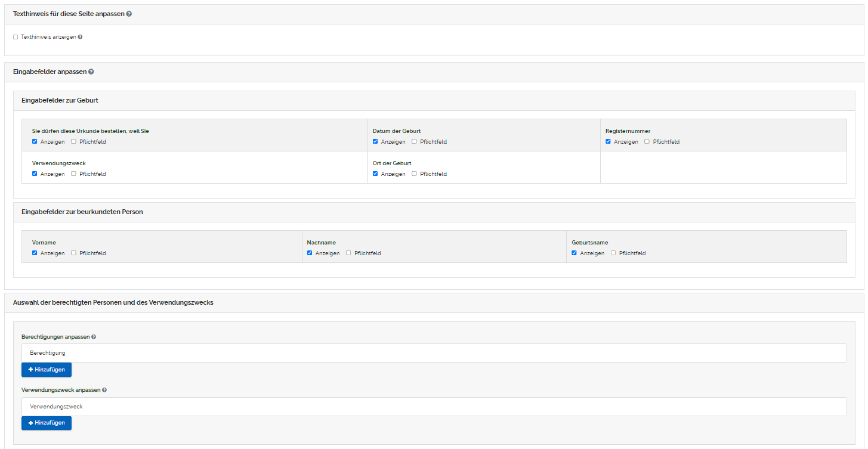Uncheck Anzeigen for "Vorname"
This screenshot has width=868, height=449.
(35, 253)
